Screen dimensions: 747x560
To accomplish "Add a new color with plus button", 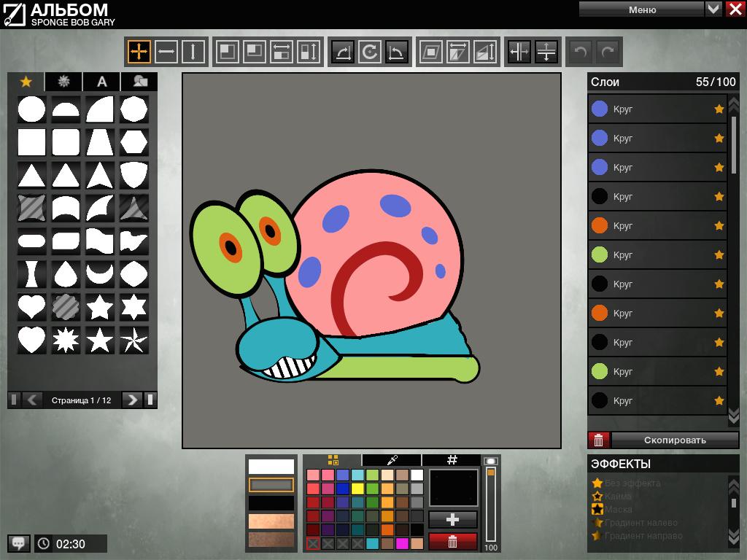I will tap(452, 519).
